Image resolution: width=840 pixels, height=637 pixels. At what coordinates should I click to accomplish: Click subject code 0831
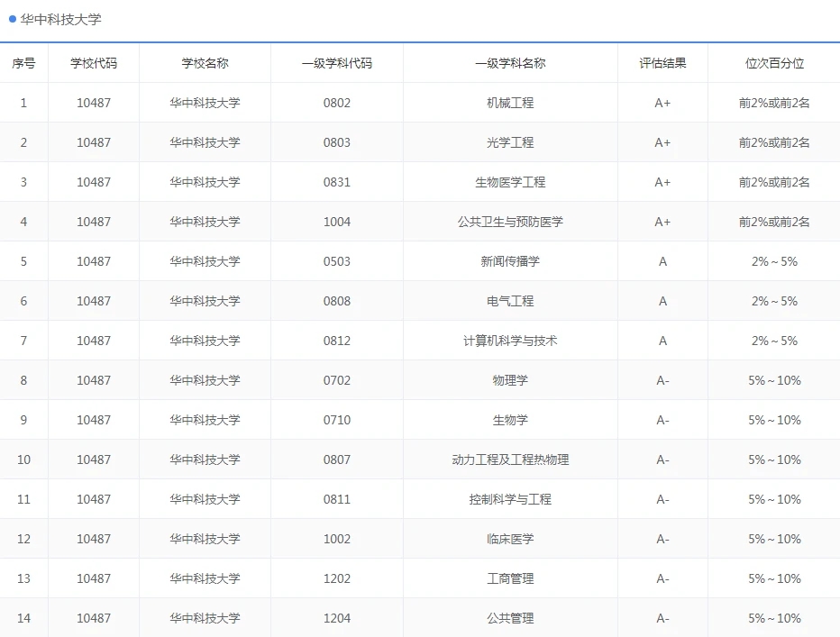[x=337, y=182]
